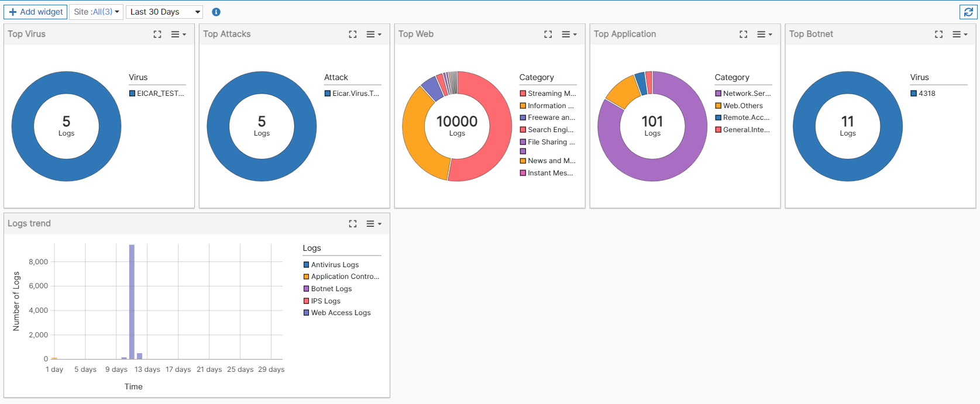This screenshot has height=404, width=980.
Task: Click Antivirus Logs in Logs trend legend
Action: (x=331, y=265)
